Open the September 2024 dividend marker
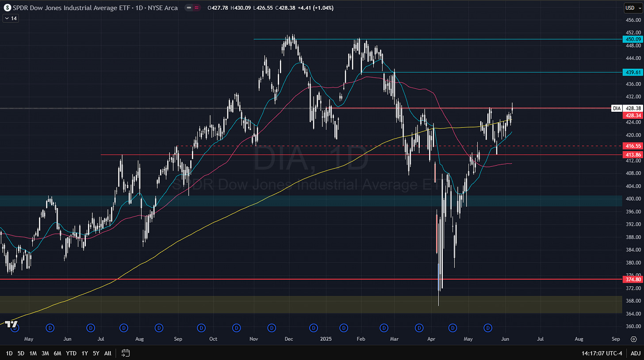 click(x=201, y=328)
